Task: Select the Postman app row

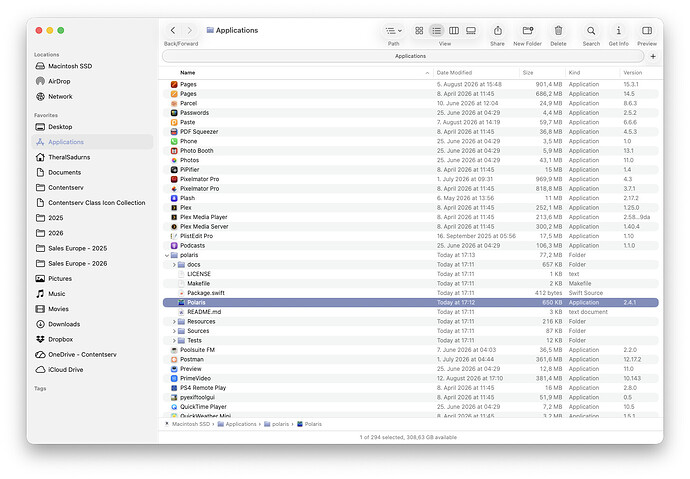Action: pos(411,359)
